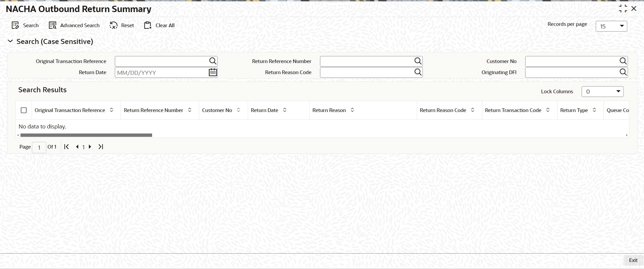Sort by Return Reason column

352,110
